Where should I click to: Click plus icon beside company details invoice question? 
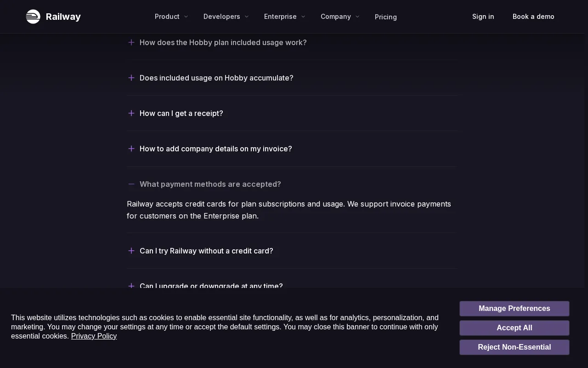[131, 149]
